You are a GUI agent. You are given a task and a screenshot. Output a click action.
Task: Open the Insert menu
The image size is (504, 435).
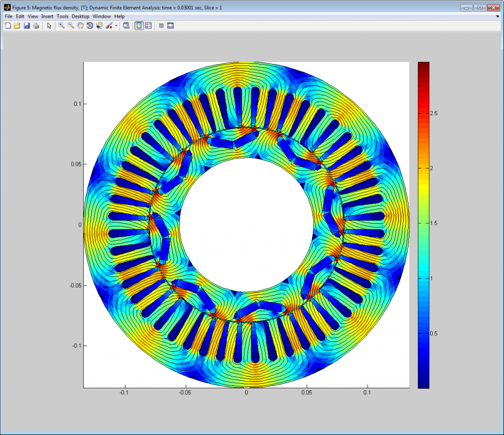tap(47, 16)
